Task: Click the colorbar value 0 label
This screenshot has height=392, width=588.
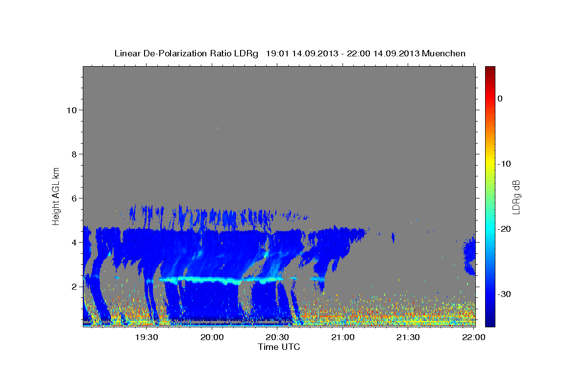Action: pos(500,98)
